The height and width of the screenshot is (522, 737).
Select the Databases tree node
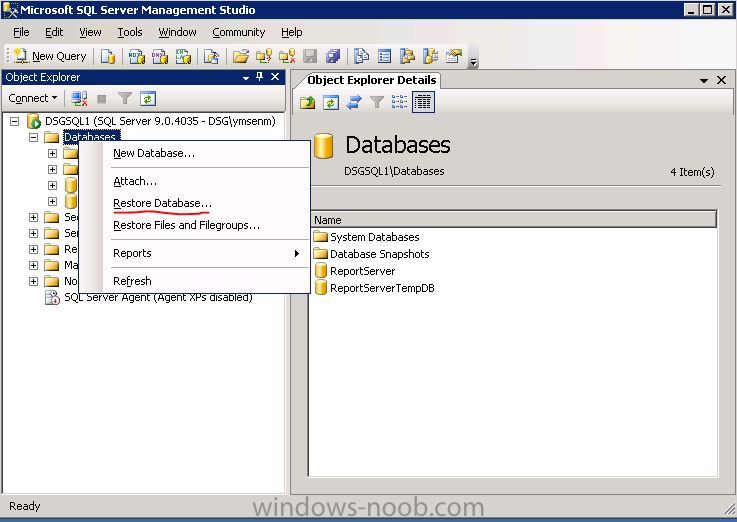pos(91,137)
